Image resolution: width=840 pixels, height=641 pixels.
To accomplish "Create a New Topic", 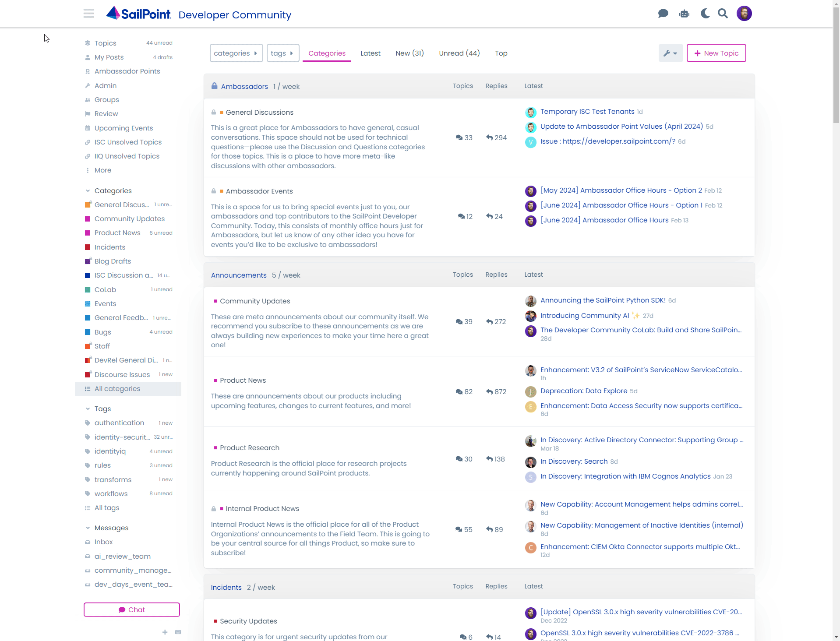I will tap(716, 53).
